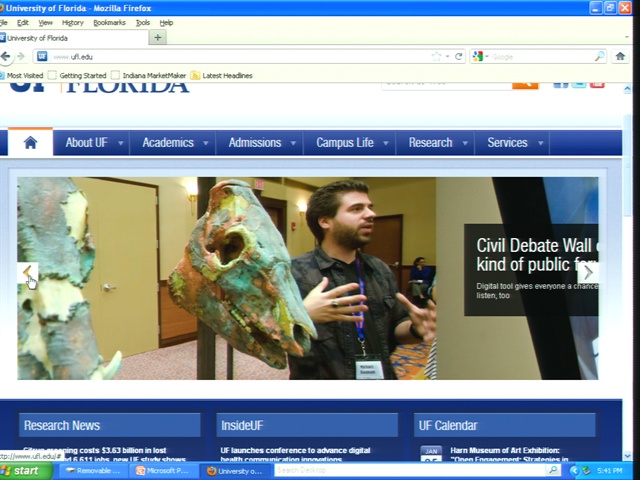Click the UF site identity icon in address bar
The image size is (640, 480).
42,56
